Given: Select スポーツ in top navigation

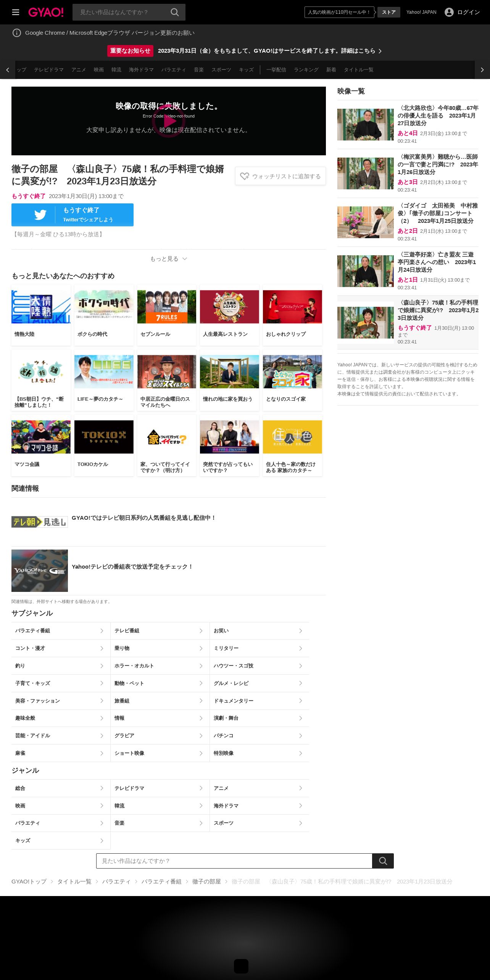Looking at the screenshot, I should pyautogui.click(x=221, y=70).
